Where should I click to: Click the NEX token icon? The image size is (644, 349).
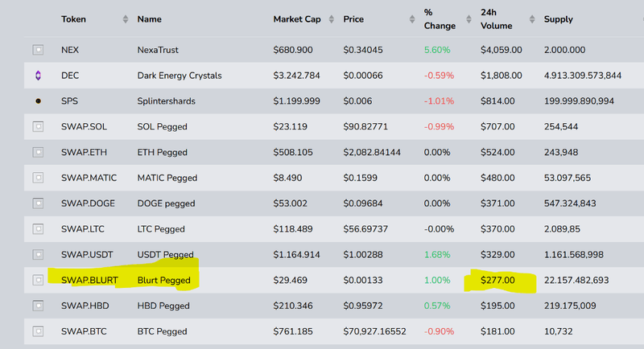click(38, 50)
